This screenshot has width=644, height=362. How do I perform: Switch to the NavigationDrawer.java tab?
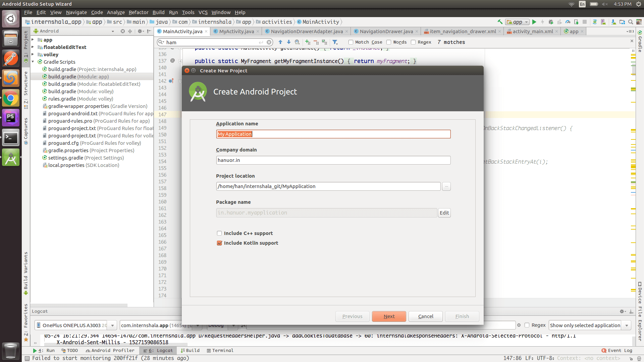[x=385, y=31]
